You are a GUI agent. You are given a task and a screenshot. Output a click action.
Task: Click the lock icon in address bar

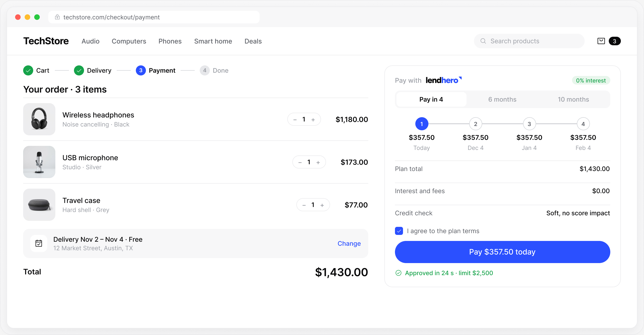[x=57, y=17]
